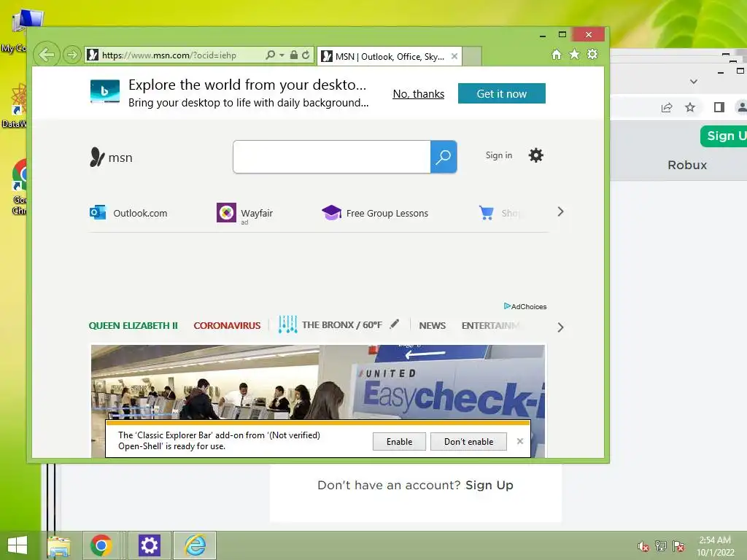Click green Sign Up button in Chrome window
Viewport: 747px width, 560px height.
pos(724,136)
